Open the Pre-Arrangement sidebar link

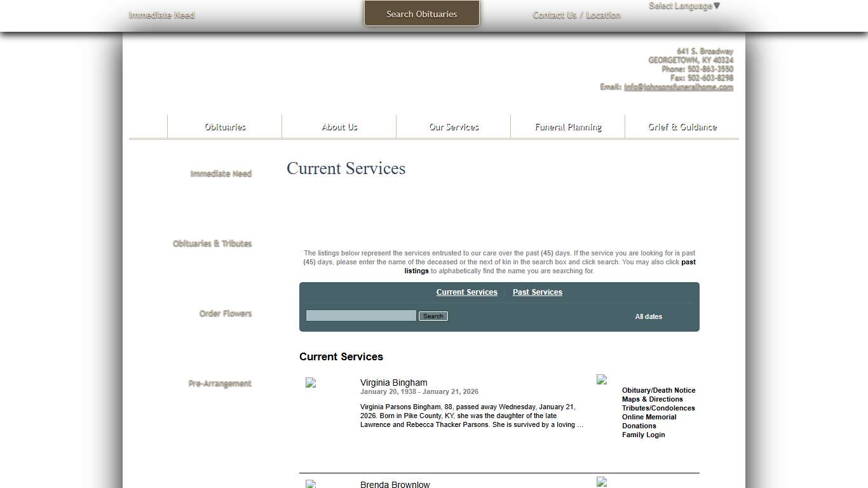click(220, 383)
